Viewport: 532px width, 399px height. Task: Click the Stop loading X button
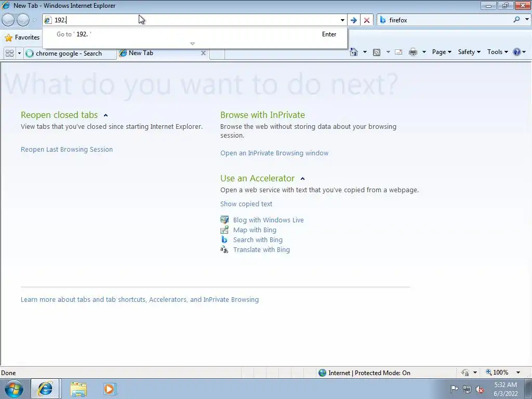click(367, 20)
